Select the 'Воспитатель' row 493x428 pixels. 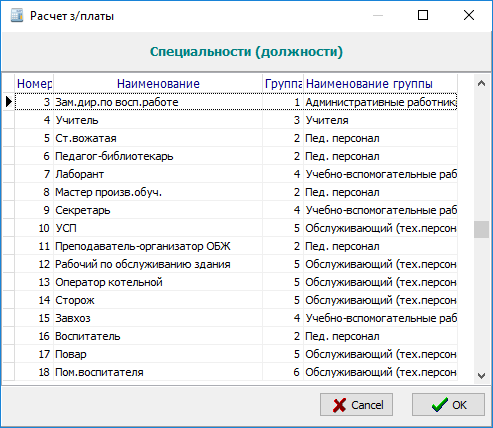click(x=236, y=336)
